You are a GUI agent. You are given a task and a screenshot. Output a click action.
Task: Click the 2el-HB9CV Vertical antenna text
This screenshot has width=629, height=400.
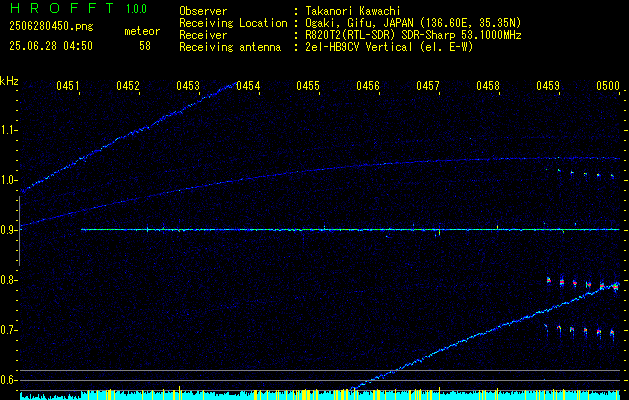(x=389, y=47)
